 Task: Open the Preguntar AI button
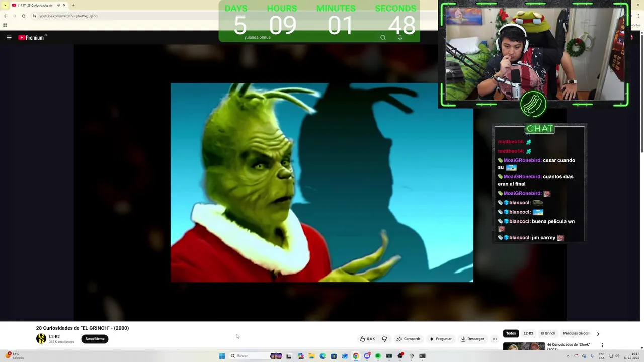[x=440, y=339]
